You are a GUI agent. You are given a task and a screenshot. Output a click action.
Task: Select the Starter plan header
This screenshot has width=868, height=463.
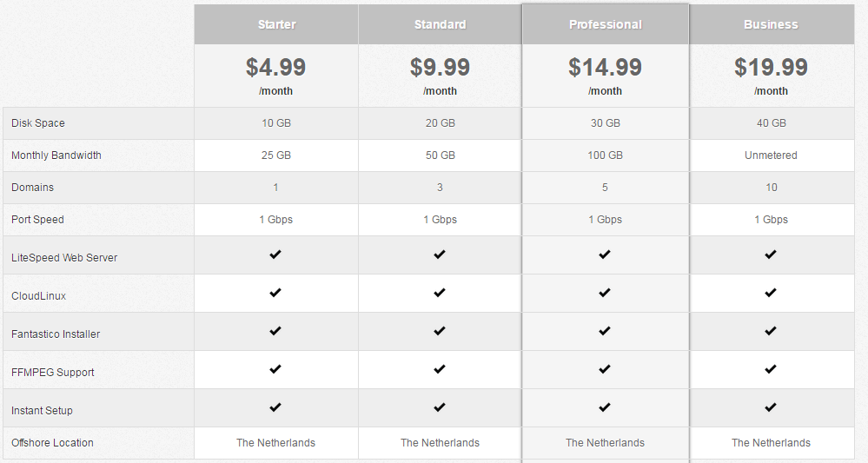tap(276, 24)
